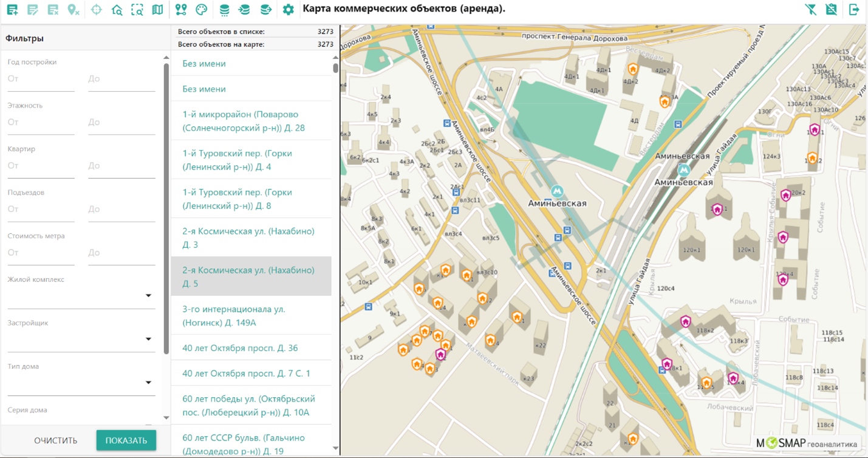
Task: Click the folded map icon in toolbar
Action: click(x=157, y=10)
